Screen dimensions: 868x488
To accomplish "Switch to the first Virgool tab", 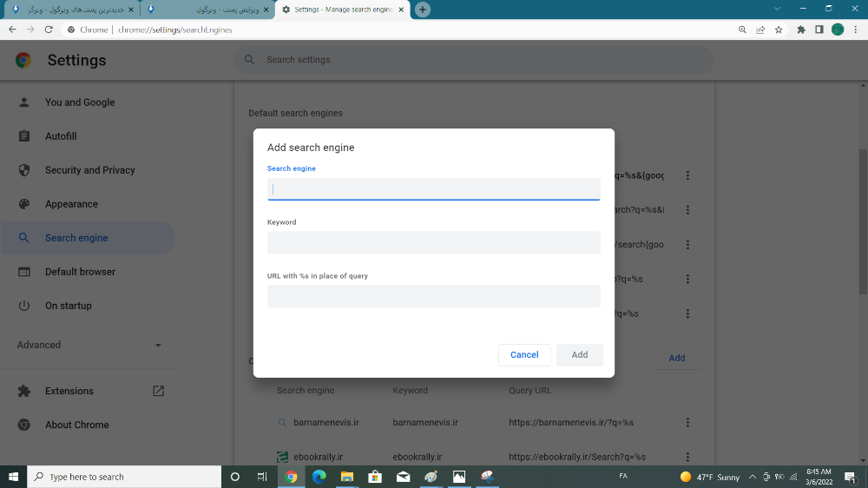I will pyautogui.click(x=72, y=10).
